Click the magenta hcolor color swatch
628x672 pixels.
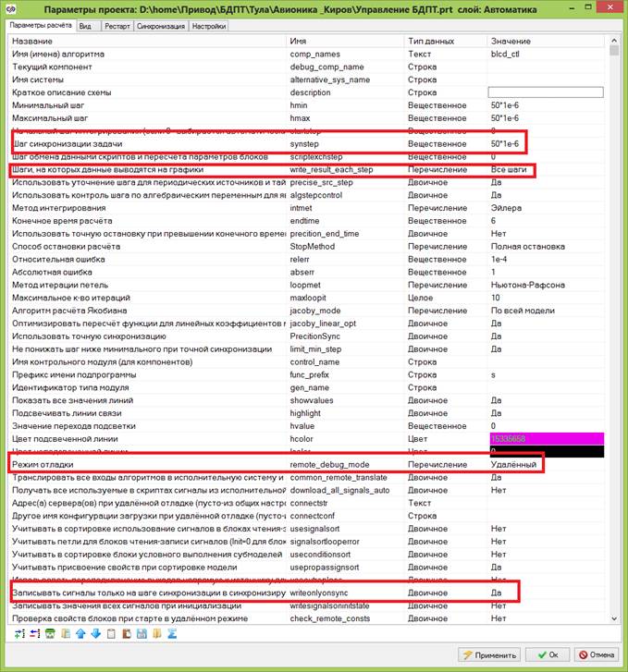[x=546, y=438]
